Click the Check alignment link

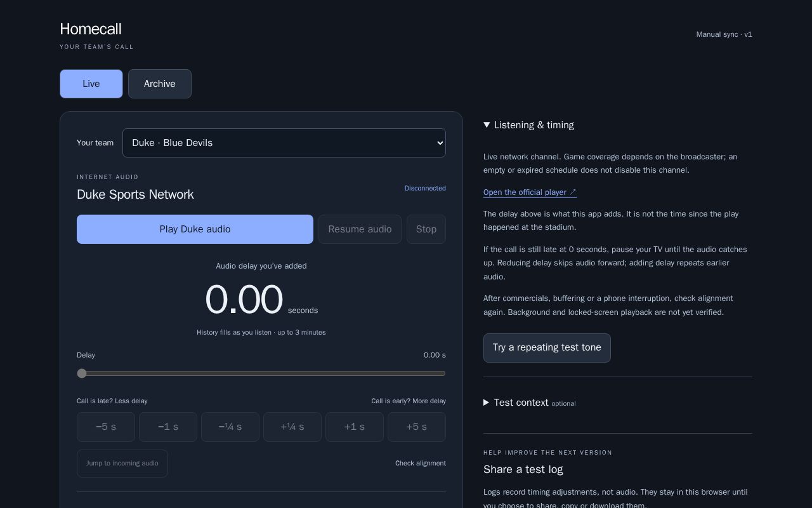(x=421, y=464)
